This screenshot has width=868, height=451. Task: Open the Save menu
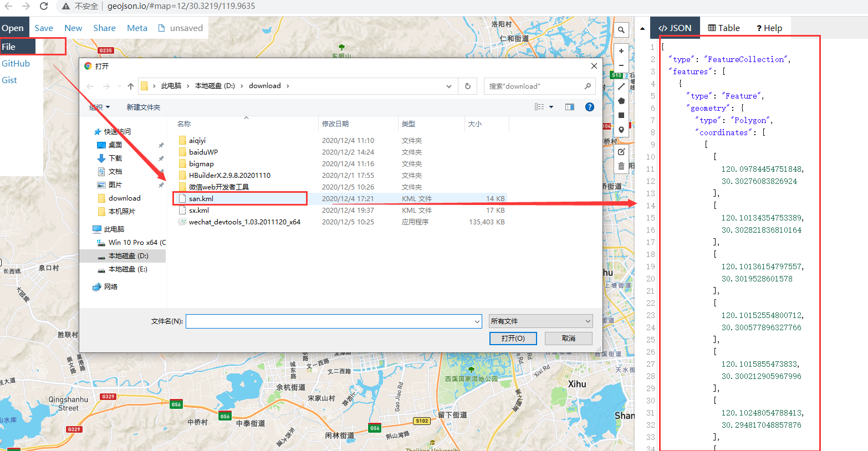click(x=44, y=28)
